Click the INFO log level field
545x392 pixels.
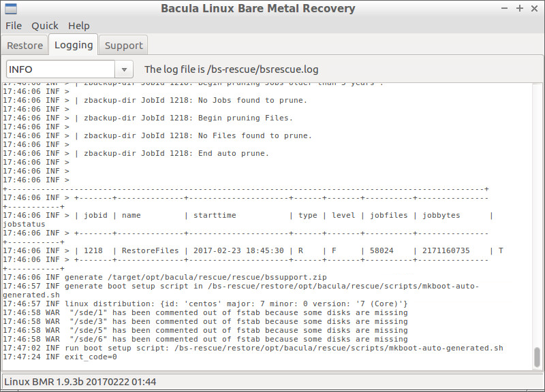(x=61, y=69)
